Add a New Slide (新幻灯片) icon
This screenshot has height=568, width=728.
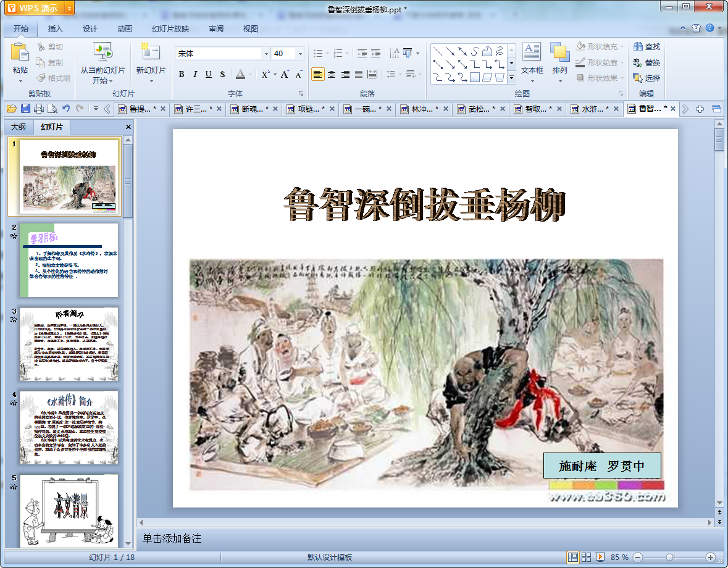coord(151,51)
